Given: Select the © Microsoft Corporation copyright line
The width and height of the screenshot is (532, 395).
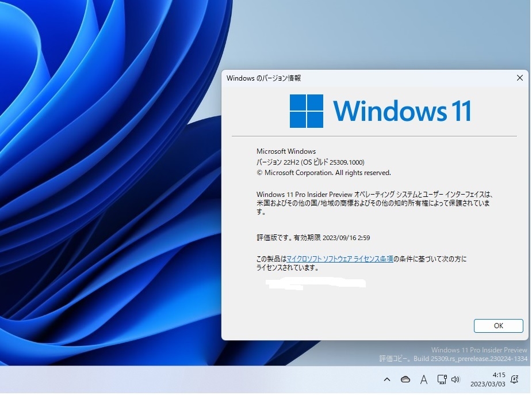Looking at the screenshot, I should click(324, 173).
